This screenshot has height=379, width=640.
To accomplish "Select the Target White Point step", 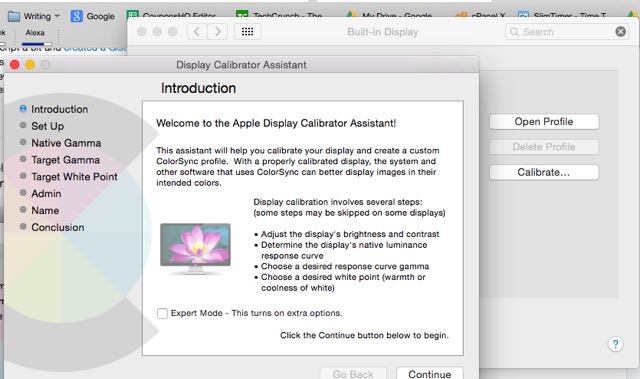I will coord(69,177).
